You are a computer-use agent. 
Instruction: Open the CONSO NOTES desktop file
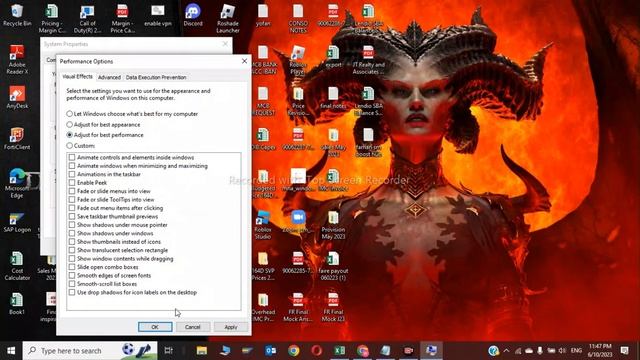tap(298, 18)
